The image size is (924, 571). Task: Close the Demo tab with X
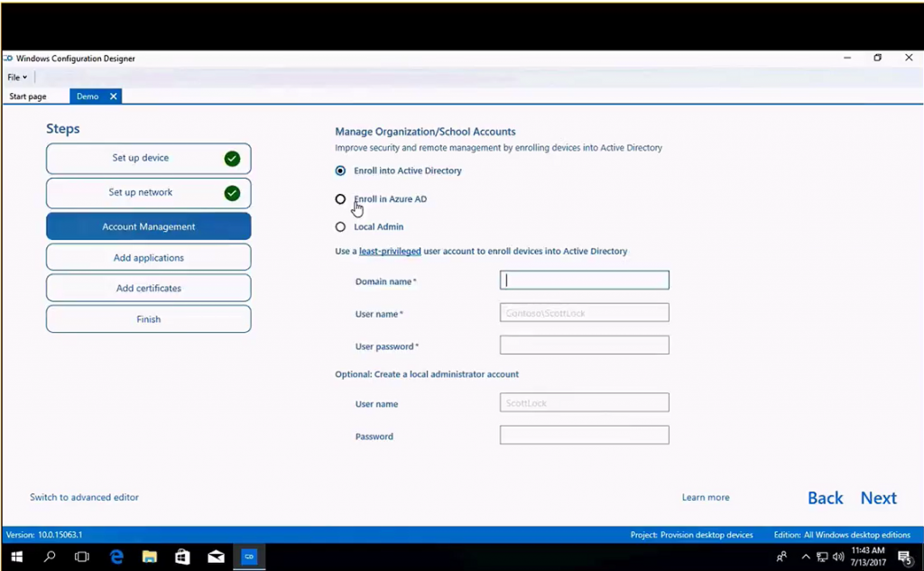pos(113,96)
